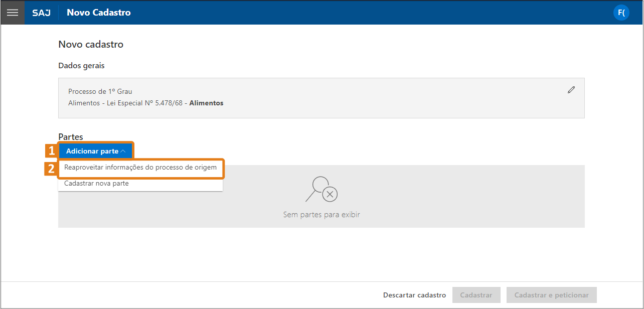Click the Partes section heading

71,136
